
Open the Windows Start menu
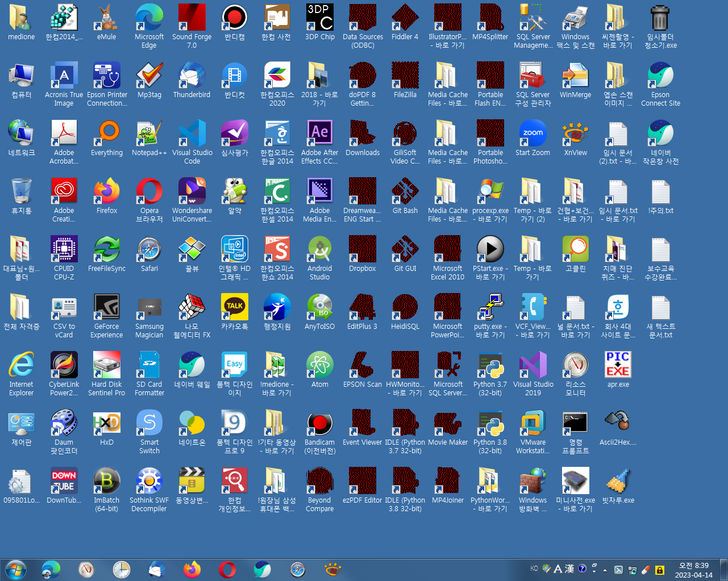coord(15,569)
